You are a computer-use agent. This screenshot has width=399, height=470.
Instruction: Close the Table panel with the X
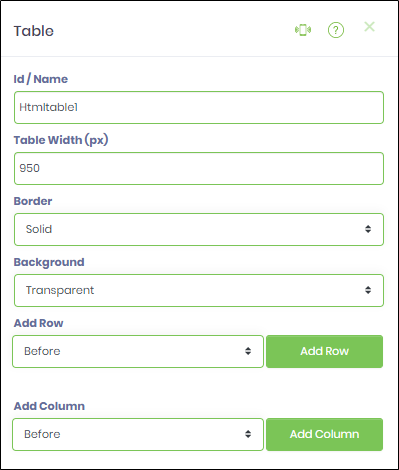(369, 27)
